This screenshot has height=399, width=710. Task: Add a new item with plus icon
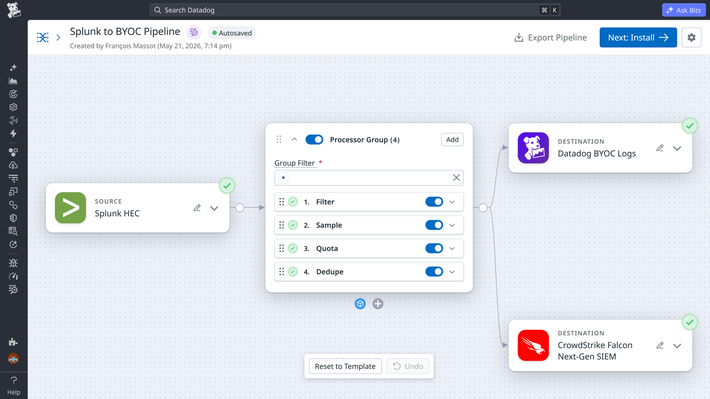[x=378, y=304]
